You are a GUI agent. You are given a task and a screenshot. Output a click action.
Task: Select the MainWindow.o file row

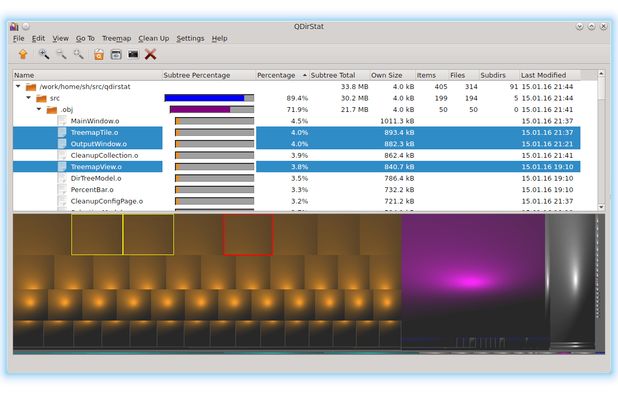[296, 121]
